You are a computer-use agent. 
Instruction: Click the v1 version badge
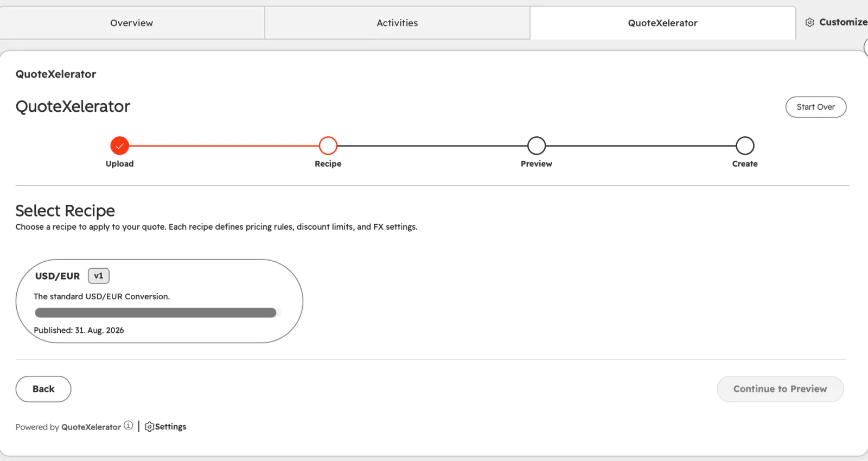99,276
